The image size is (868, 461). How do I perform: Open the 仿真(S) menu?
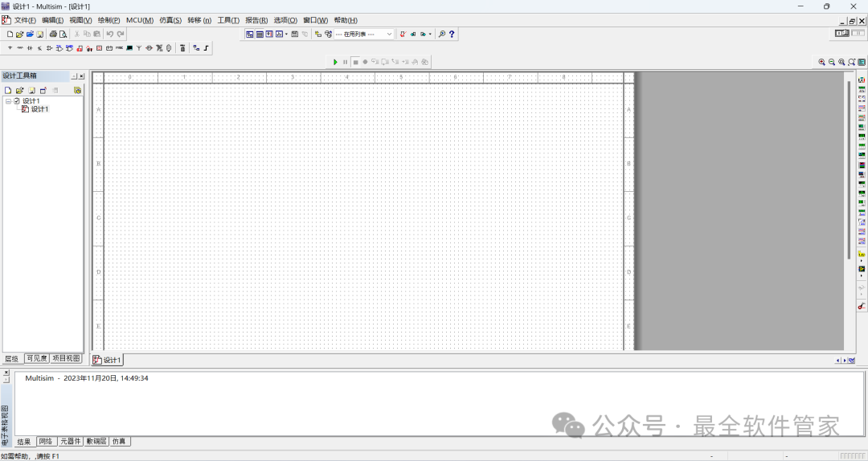(170, 20)
